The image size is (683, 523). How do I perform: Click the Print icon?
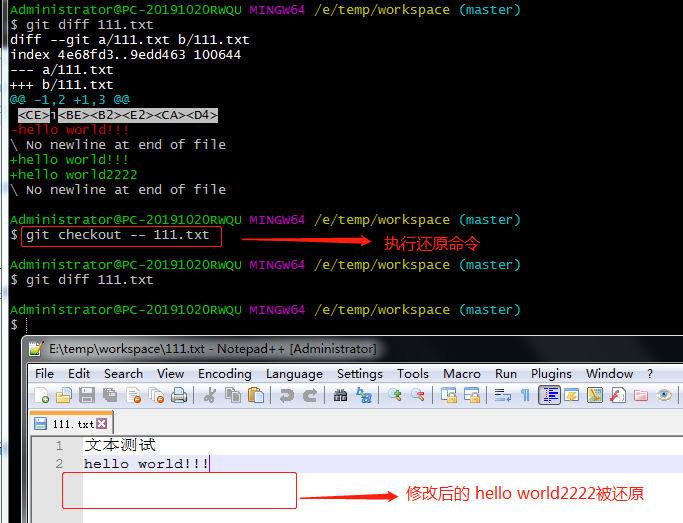pos(179,395)
